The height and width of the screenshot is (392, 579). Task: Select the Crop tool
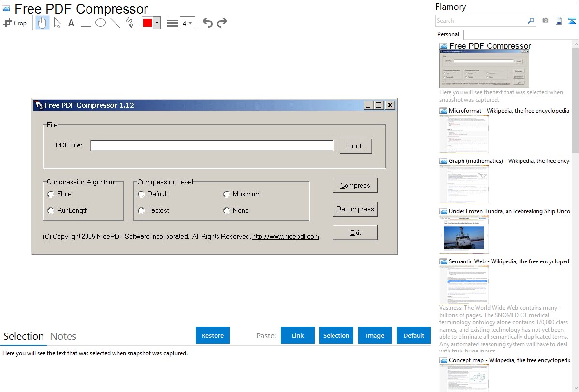tap(15, 23)
